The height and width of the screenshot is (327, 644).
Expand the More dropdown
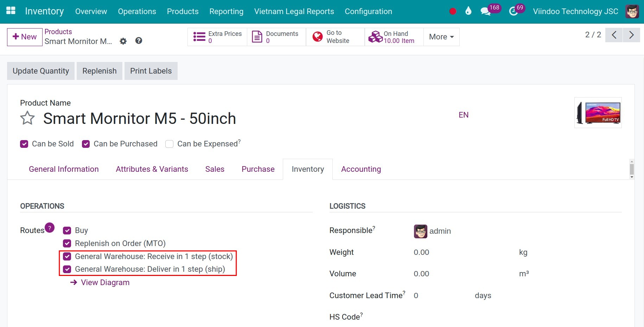[x=441, y=37]
